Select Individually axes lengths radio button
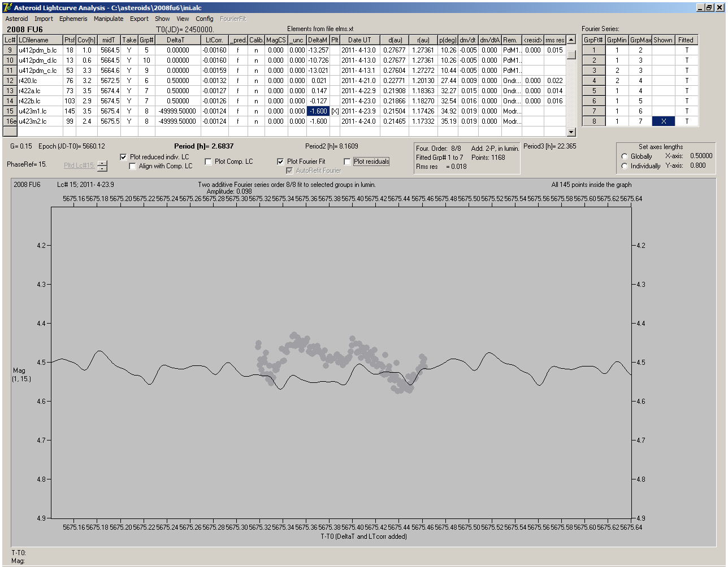Viewport: 728px width, 567px height. tap(625, 166)
